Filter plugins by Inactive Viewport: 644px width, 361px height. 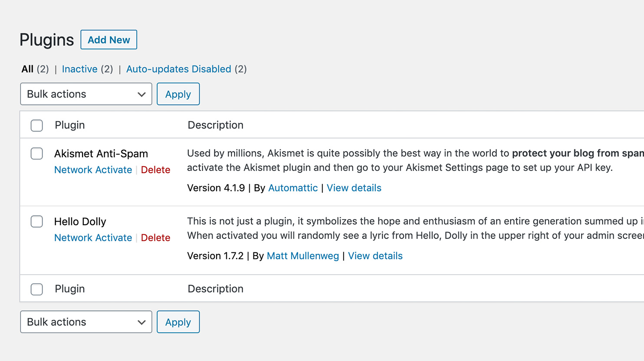(x=79, y=69)
